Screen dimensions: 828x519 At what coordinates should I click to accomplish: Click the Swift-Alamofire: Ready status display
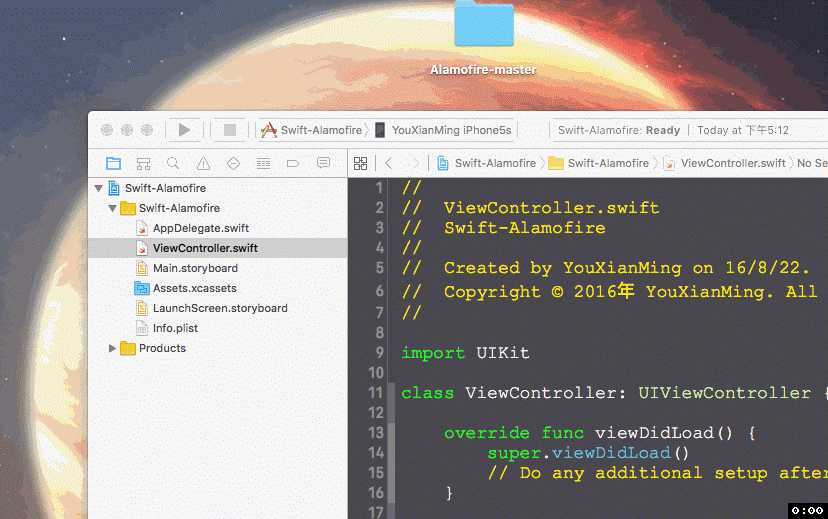tap(618, 130)
